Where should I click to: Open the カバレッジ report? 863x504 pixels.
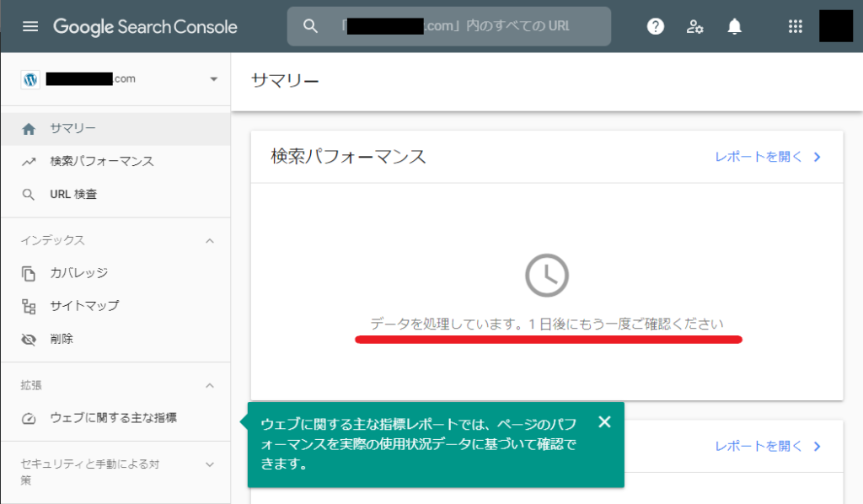coord(78,273)
